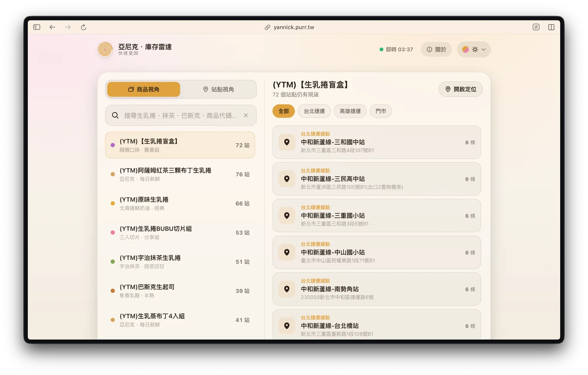This screenshot has width=588, height=375.
Task: Click the 即時 03:37 live status
Action: coord(396,49)
